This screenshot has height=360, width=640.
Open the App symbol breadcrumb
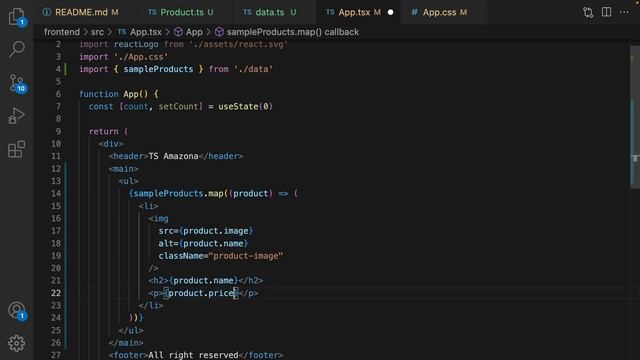(189, 32)
